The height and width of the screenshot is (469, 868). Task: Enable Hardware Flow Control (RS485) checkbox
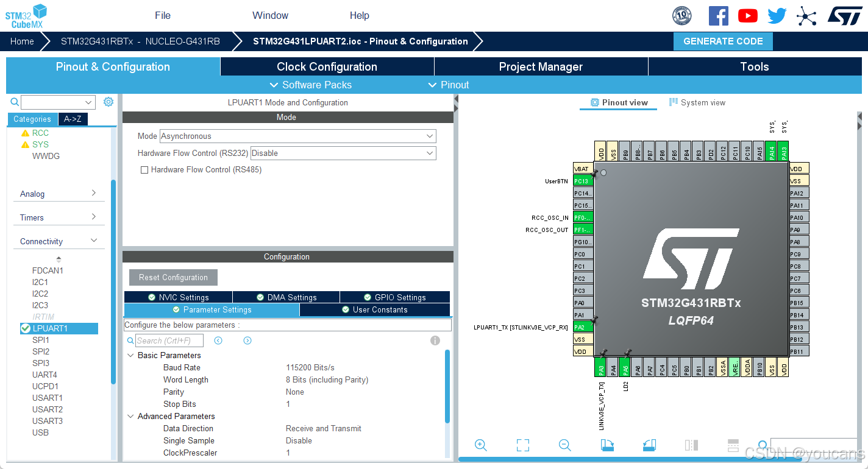[x=144, y=170]
